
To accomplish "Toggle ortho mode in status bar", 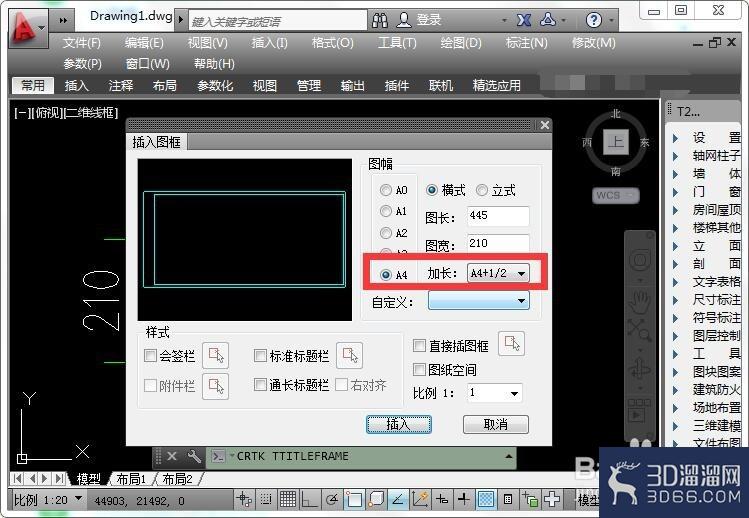I will pos(309,499).
